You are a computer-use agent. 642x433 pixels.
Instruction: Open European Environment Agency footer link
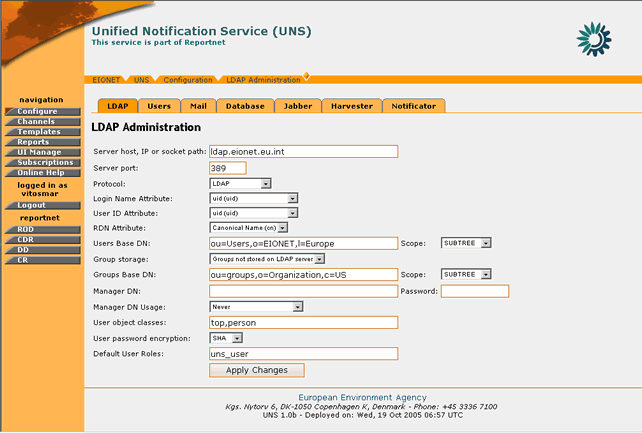point(362,397)
